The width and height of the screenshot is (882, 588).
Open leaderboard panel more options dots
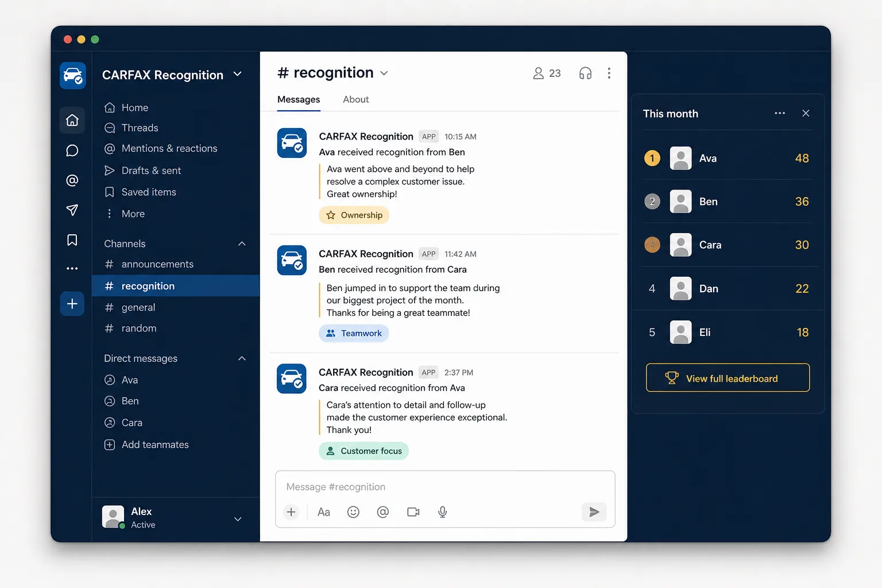click(780, 113)
